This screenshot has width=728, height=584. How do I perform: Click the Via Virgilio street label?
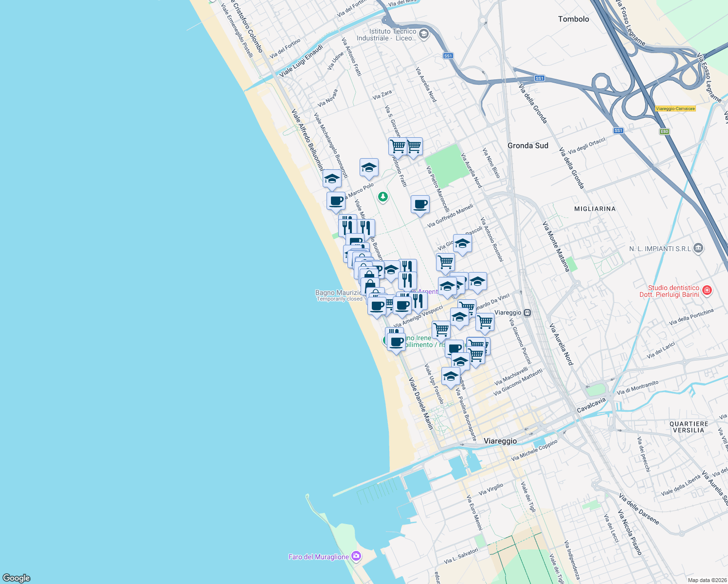tap(491, 490)
